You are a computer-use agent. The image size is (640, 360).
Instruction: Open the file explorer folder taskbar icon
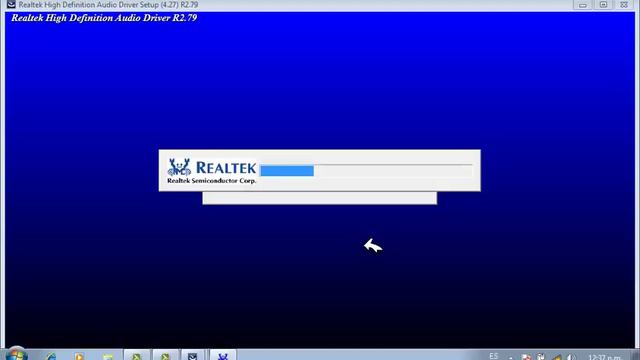[108, 356]
